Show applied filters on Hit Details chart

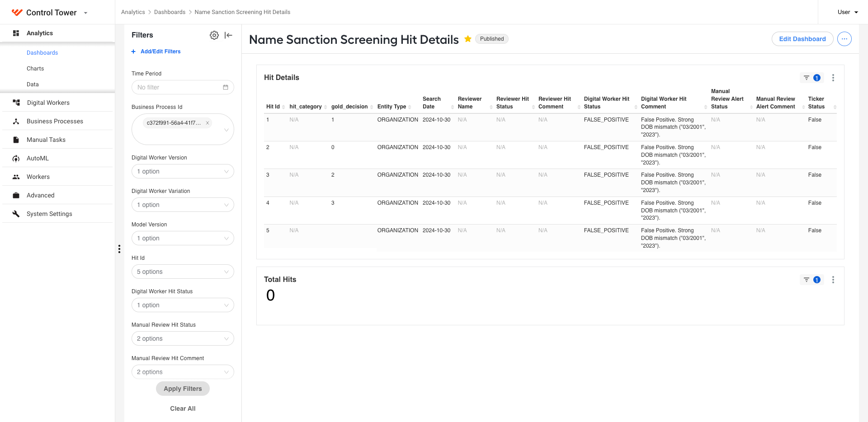[812, 78]
